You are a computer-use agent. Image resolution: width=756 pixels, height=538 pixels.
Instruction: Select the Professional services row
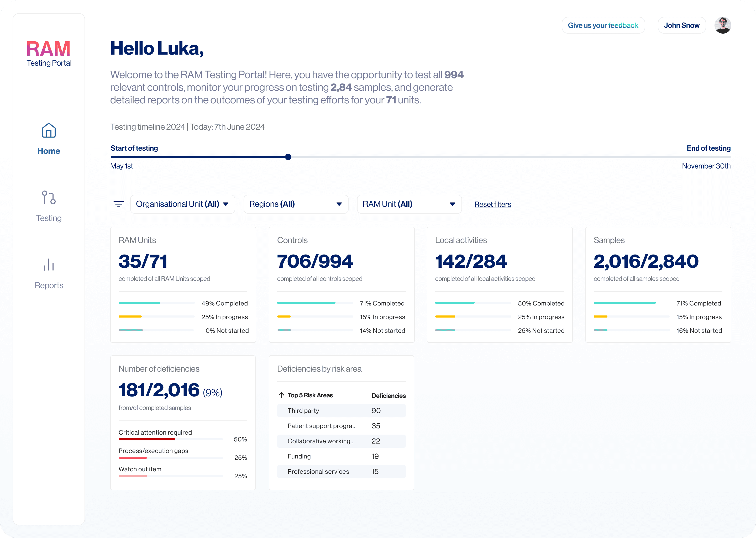tap(341, 471)
